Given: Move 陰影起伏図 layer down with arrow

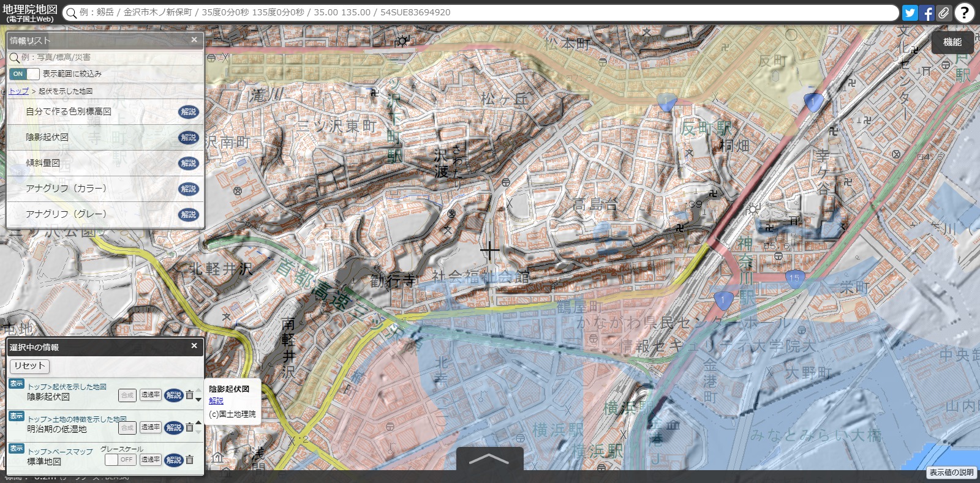Looking at the screenshot, I should pyautogui.click(x=198, y=400).
